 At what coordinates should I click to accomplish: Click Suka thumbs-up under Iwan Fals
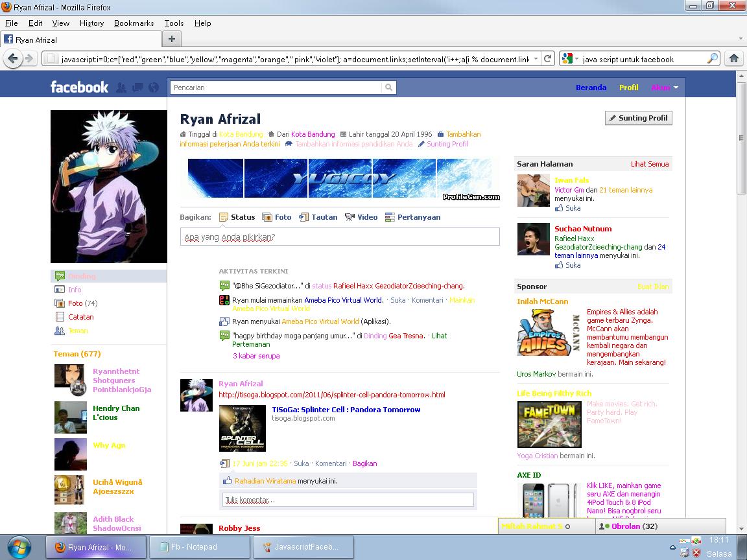click(x=567, y=208)
